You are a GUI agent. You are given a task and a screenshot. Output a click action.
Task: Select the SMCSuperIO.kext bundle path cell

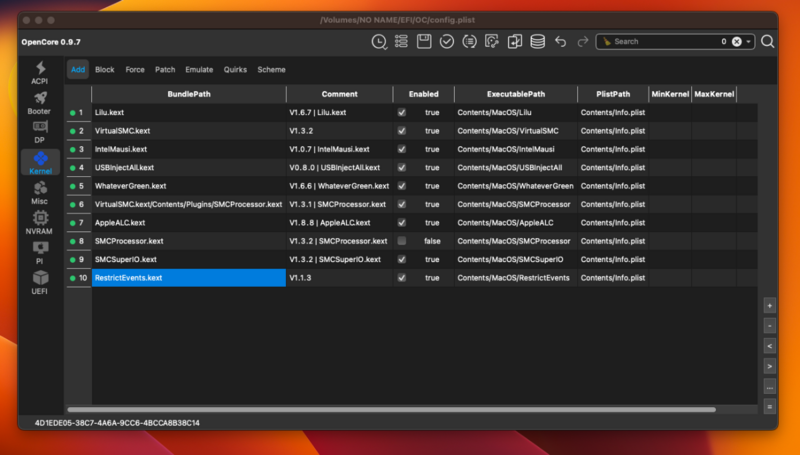(x=189, y=259)
